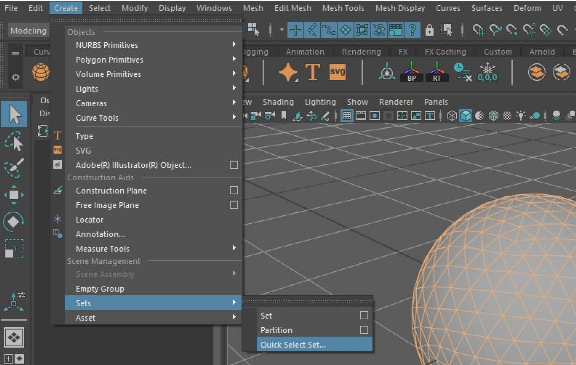The height and width of the screenshot is (365, 576).
Task: Click the select joint objects mask icon
Action: pos(312,30)
